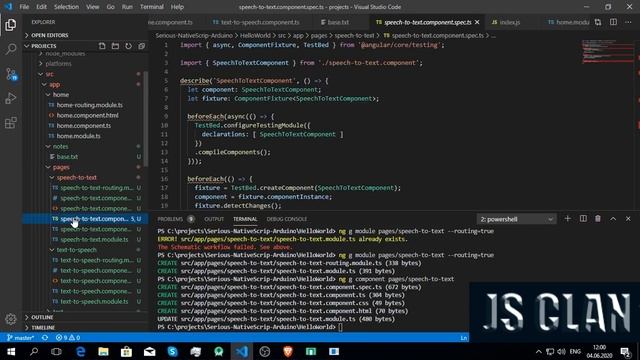This screenshot has width=640, height=360.
Task: Collapse the notes folder
Action: click(60, 146)
